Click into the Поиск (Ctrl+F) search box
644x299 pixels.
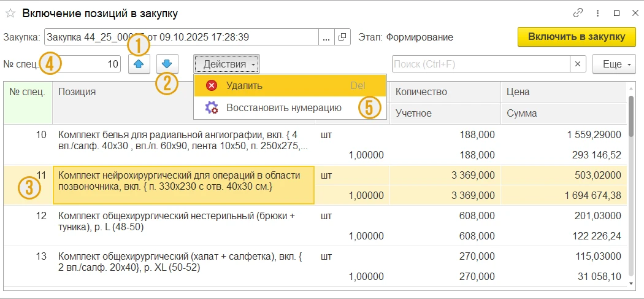[x=481, y=64]
